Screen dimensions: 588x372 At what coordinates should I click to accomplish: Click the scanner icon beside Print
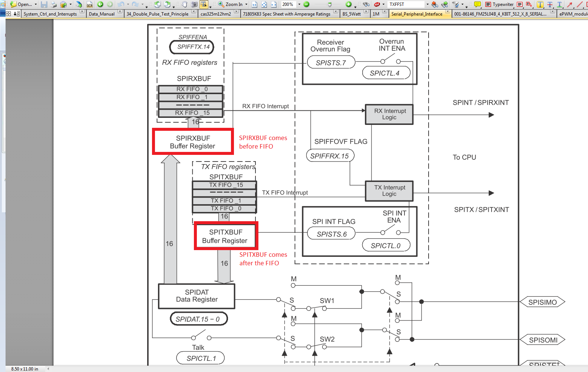click(x=63, y=4)
